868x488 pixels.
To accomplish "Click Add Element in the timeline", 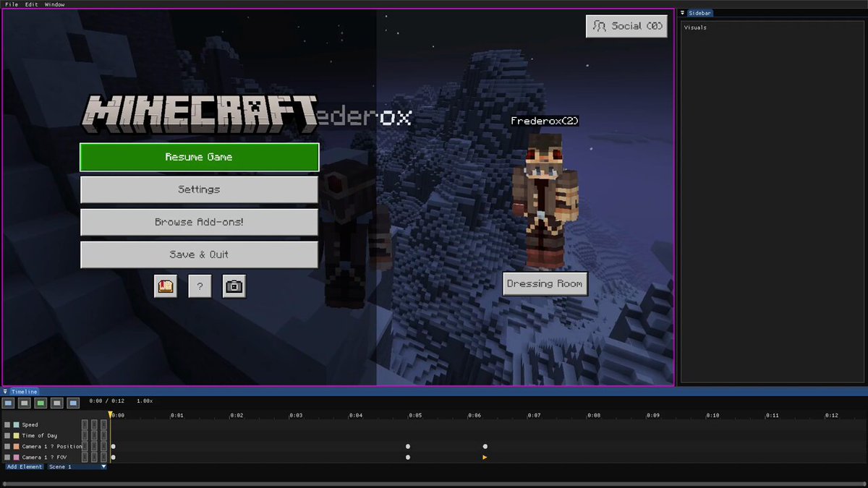I will click(x=25, y=467).
